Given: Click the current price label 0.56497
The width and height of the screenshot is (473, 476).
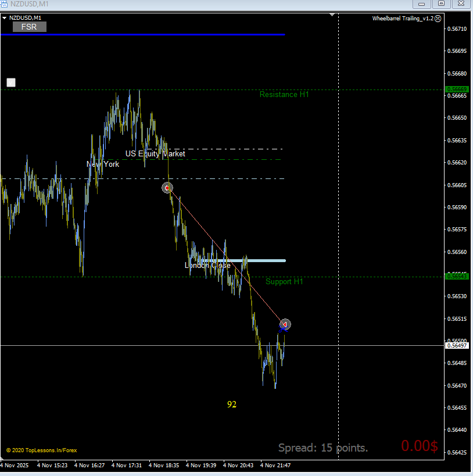Looking at the screenshot, I should pyautogui.click(x=457, y=345).
